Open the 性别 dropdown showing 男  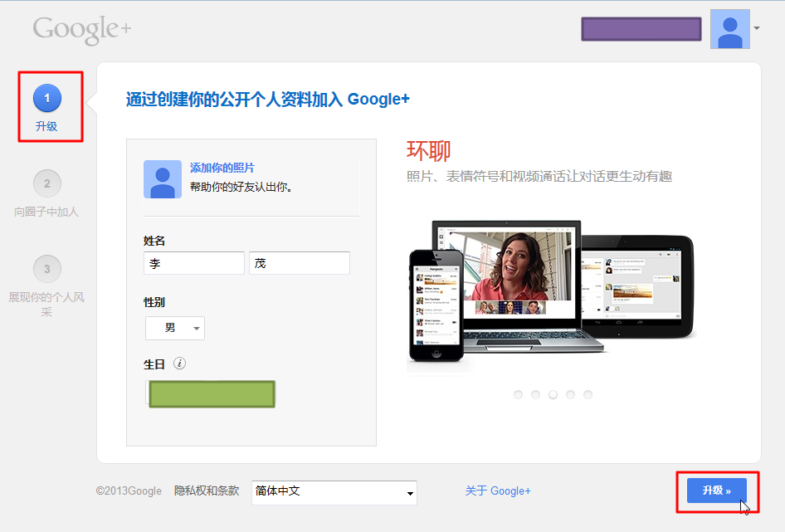175,328
